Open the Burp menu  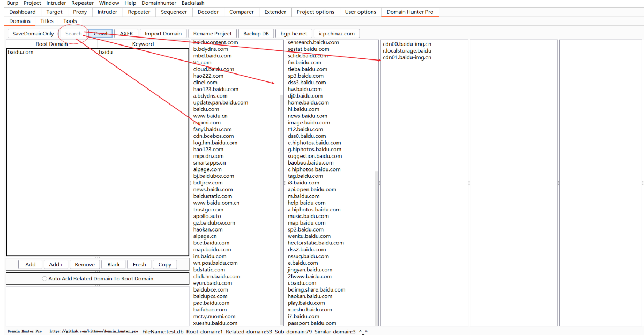click(12, 3)
